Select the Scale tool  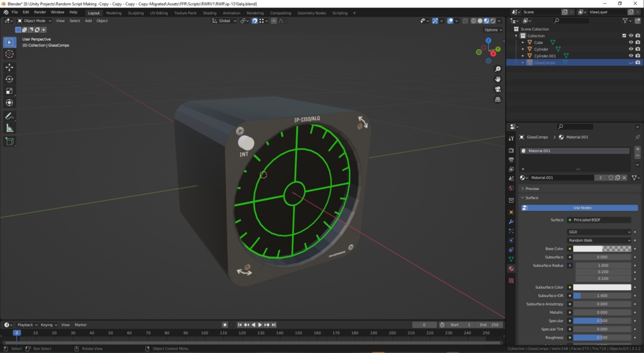(x=9, y=91)
